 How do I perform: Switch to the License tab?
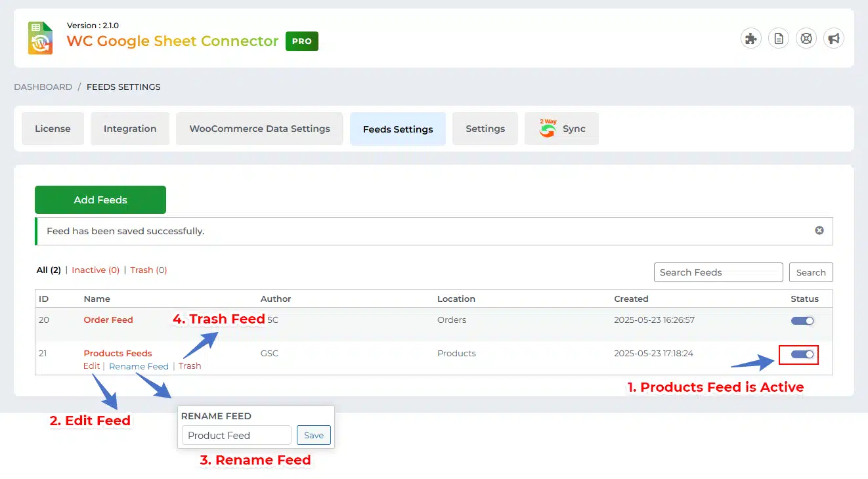click(53, 129)
